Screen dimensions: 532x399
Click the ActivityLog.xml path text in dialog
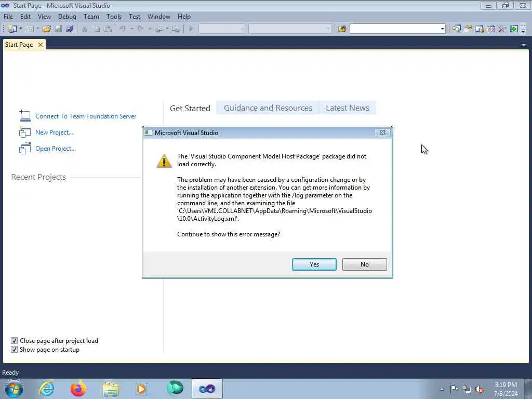274,215
